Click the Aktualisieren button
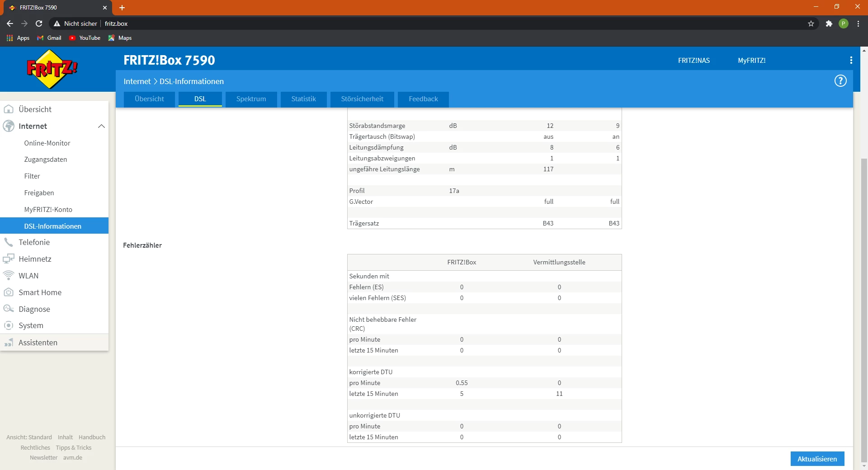The height and width of the screenshot is (470, 868). coord(817,459)
